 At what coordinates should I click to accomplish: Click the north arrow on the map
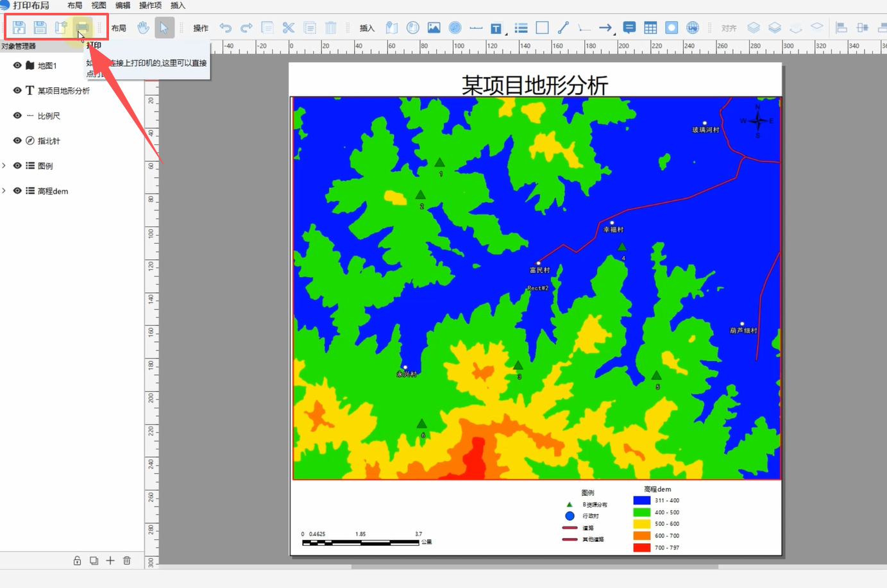tap(757, 121)
